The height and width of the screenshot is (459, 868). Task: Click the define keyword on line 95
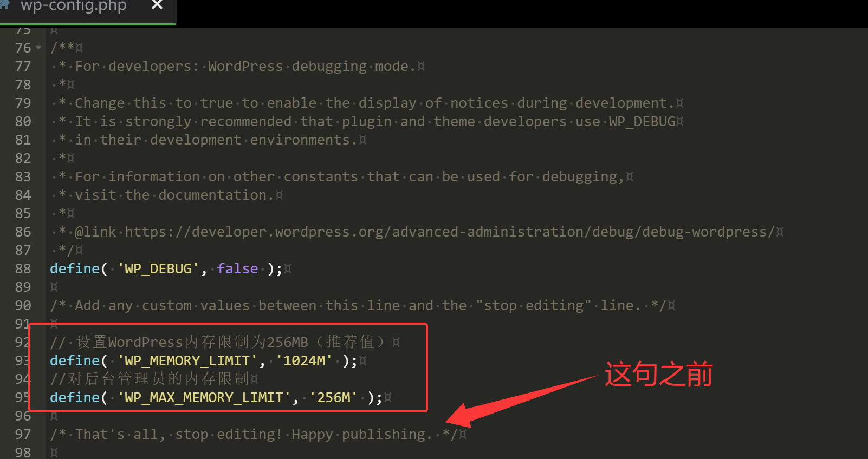pyautogui.click(x=75, y=398)
